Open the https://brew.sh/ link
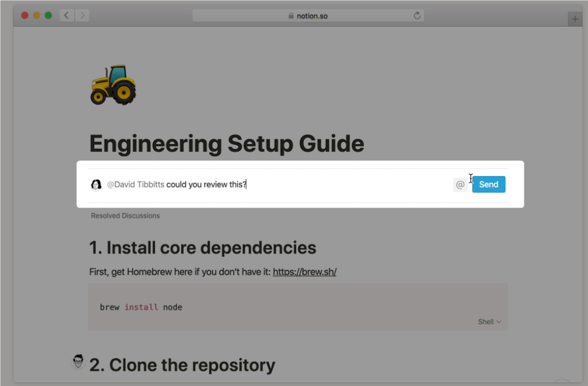The height and width of the screenshot is (386, 588). 305,272
